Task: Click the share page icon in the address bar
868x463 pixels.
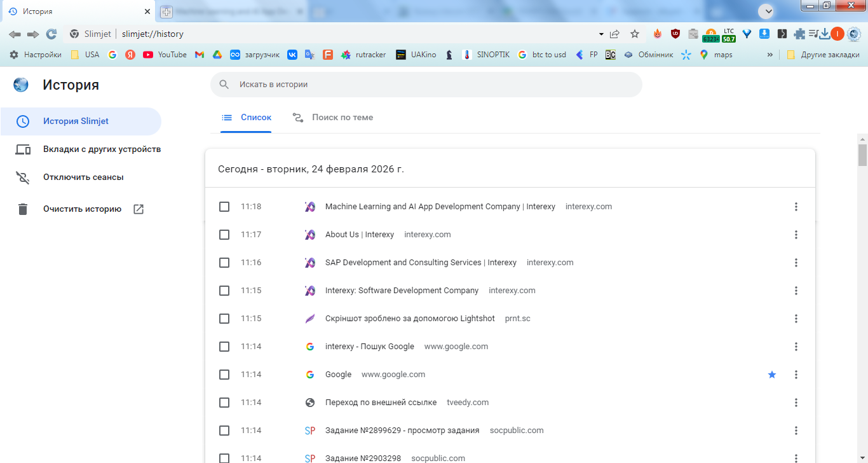Action: point(614,34)
